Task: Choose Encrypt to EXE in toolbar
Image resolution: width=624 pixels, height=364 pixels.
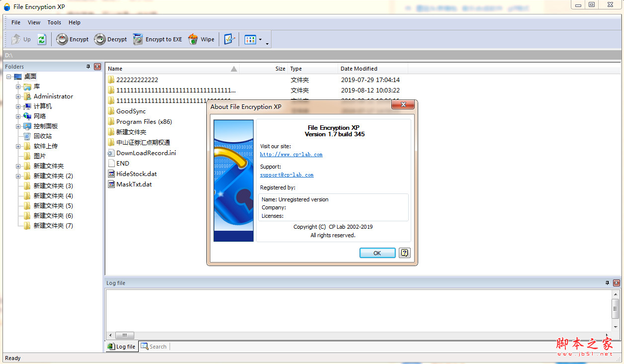Action: point(157,39)
